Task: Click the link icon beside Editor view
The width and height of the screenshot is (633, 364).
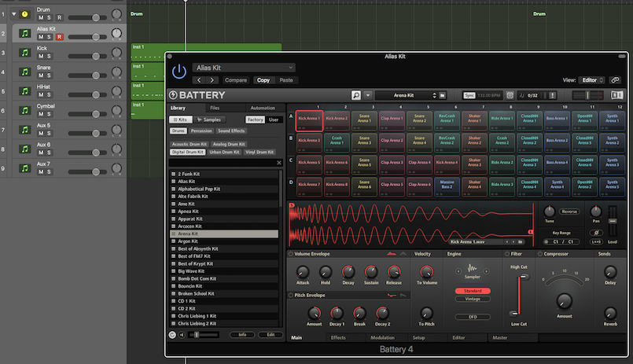Action: pos(615,80)
